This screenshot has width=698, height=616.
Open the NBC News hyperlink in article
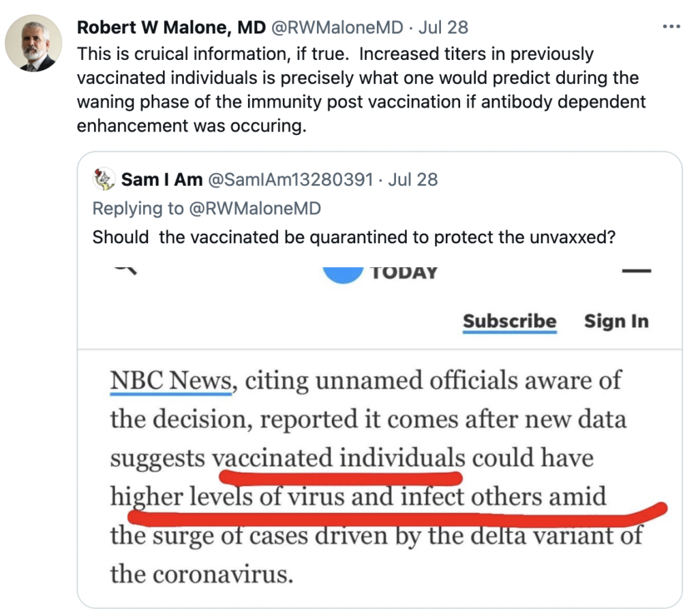171,382
